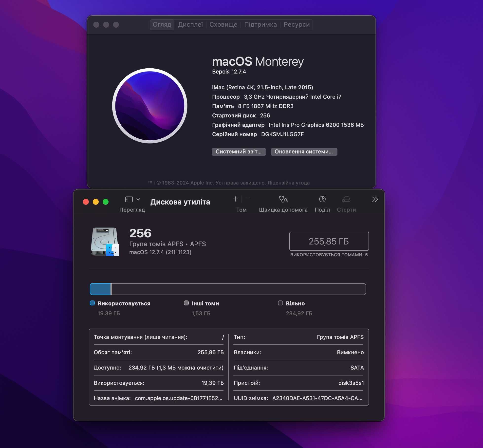Image resolution: width=483 pixels, height=448 pixels.
Task: Switch to the Ресурси tab
Action: pyautogui.click(x=297, y=24)
